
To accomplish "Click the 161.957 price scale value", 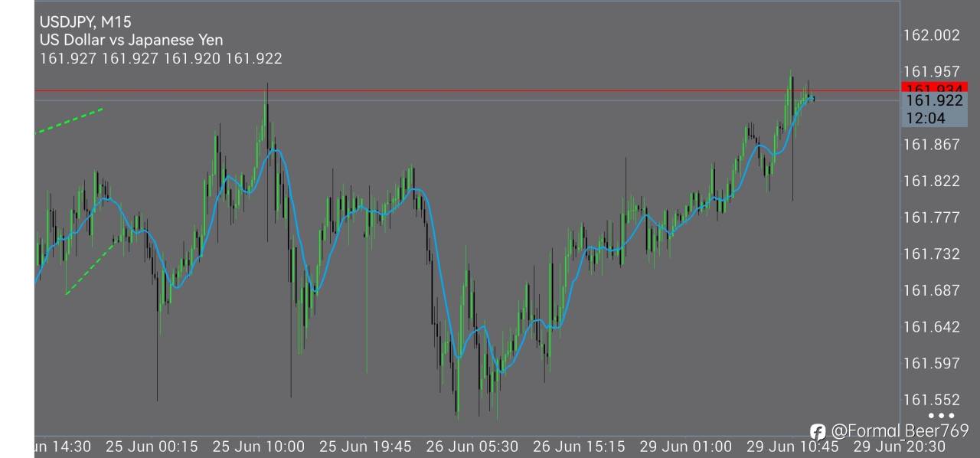I will 932,71.
